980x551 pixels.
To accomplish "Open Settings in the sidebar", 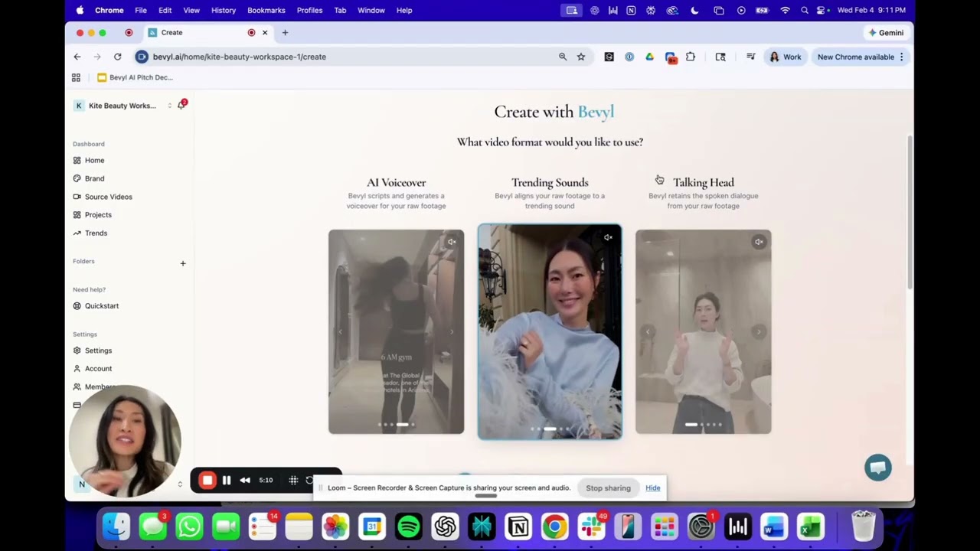I will (x=93, y=350).
